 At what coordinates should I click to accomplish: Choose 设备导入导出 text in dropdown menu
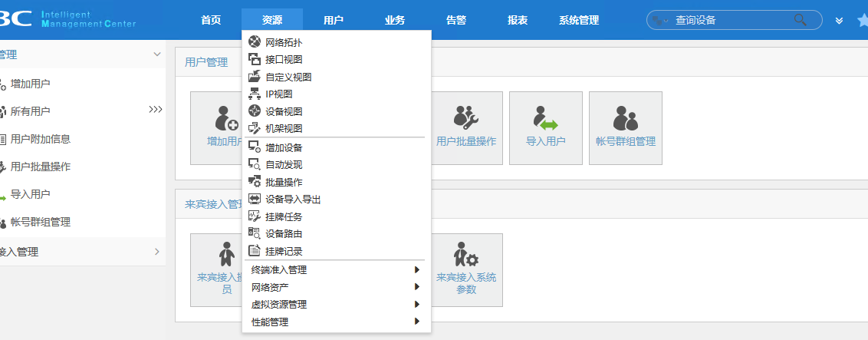(294, 200)
